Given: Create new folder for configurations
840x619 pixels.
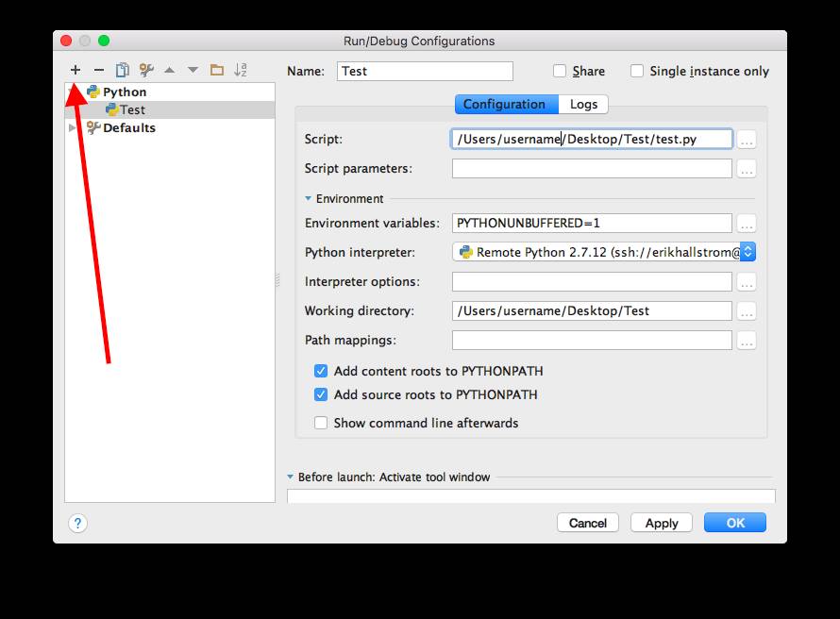Looking at the screenshot, I should [217, 70].
